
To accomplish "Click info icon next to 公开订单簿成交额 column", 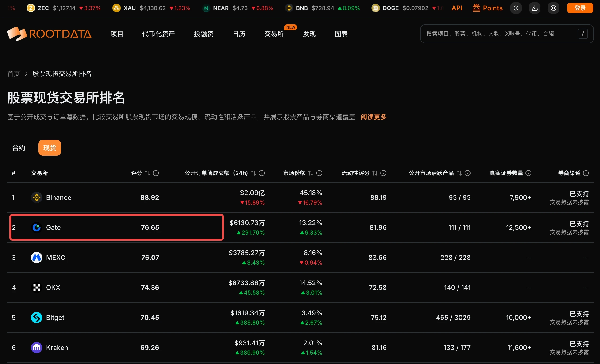I will point(262,173).
